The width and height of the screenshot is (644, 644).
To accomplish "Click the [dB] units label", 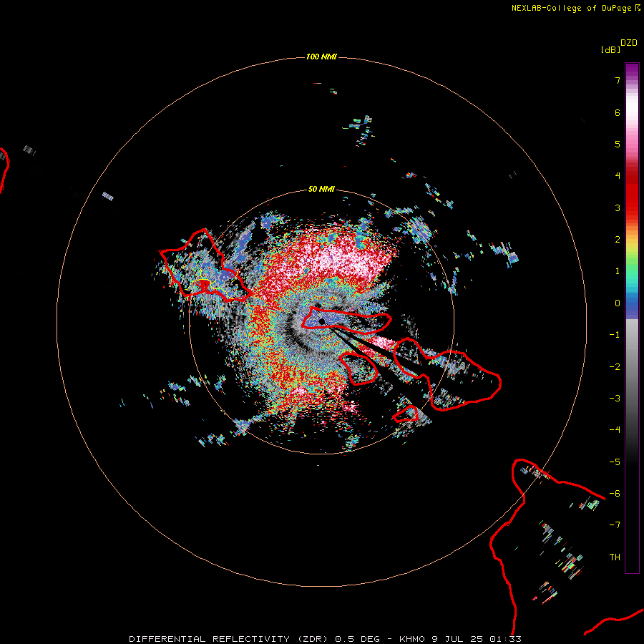I will coord(610,49).
